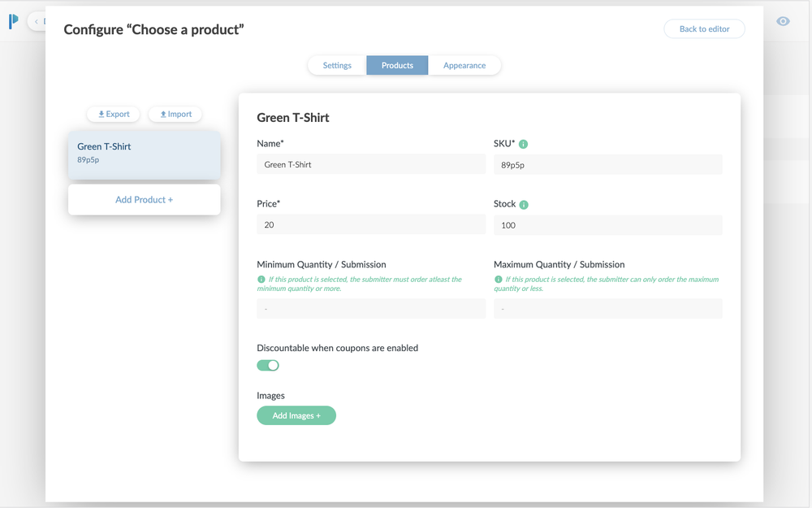Click the Minimum Quantity input field
The image size is (812, 508).
coord(370,308)
